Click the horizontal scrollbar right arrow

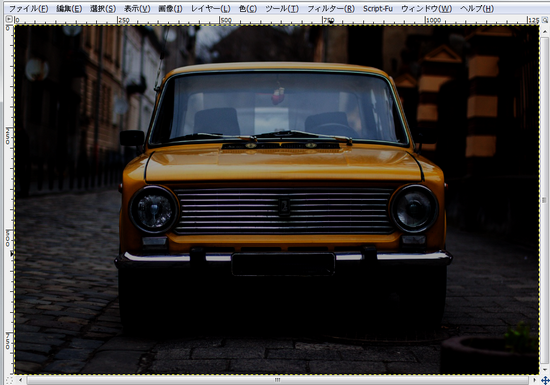(535, 380)
